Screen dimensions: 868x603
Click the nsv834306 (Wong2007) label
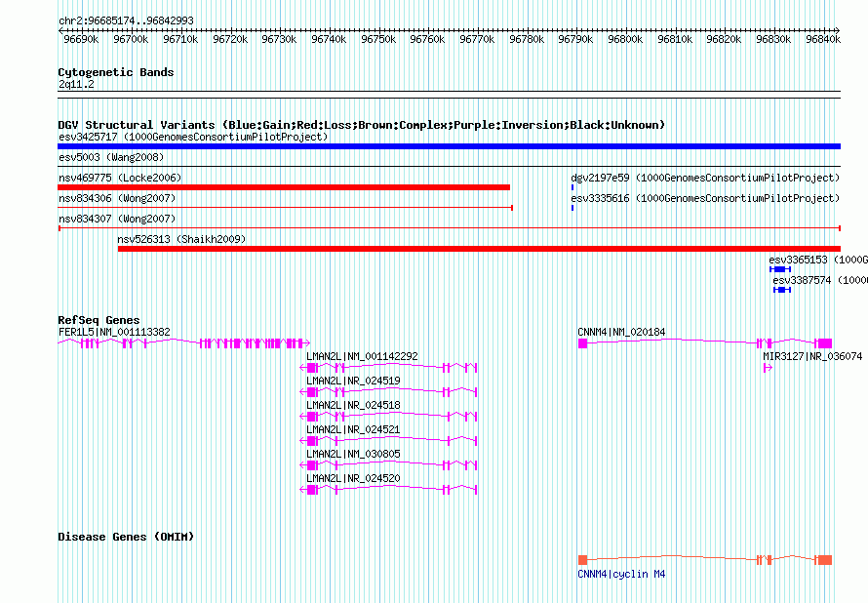117,198
